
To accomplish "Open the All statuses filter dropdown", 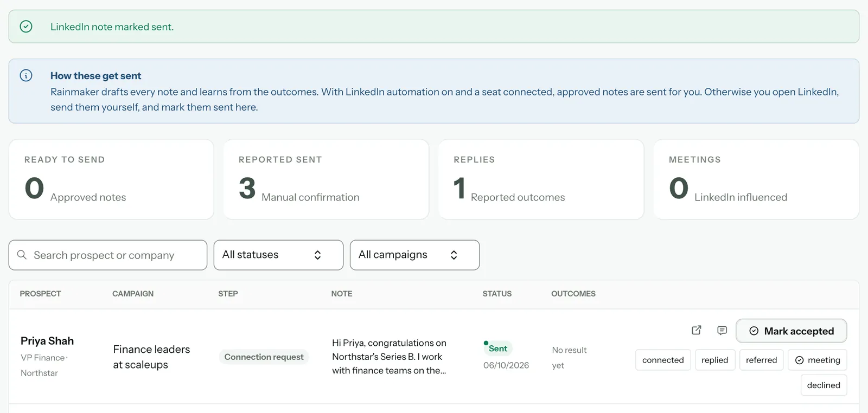I will click(x=278, y=255).
